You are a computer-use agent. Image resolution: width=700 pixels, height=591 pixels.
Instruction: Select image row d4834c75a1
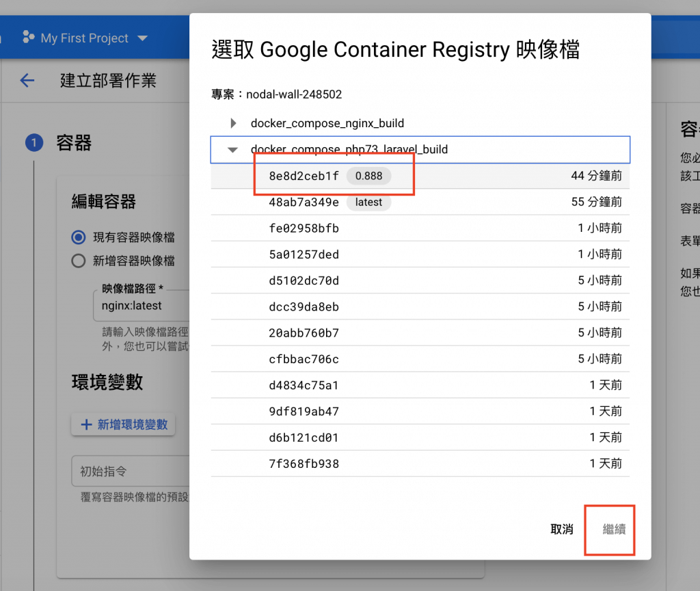click(x=420, y=385)
